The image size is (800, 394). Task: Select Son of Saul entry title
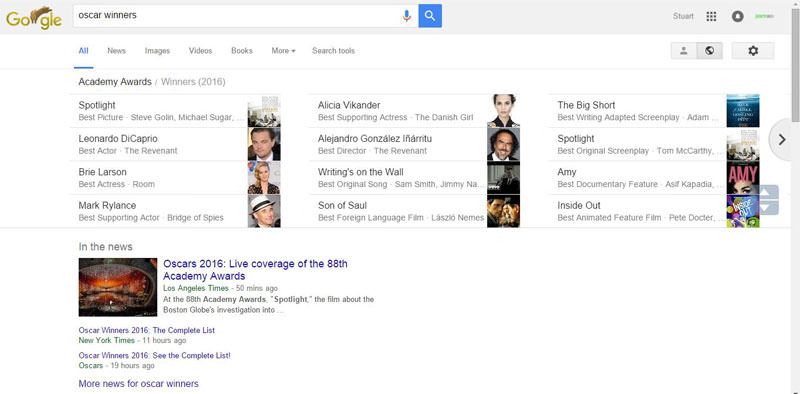pyautogui.click(x=342, y=205)
